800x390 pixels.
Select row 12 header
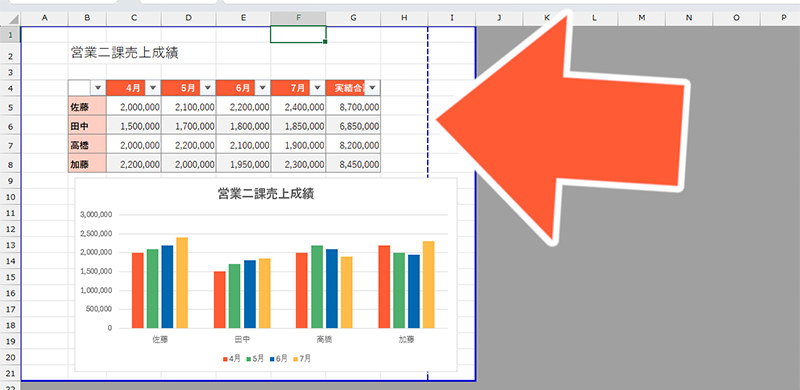point(10,229)
